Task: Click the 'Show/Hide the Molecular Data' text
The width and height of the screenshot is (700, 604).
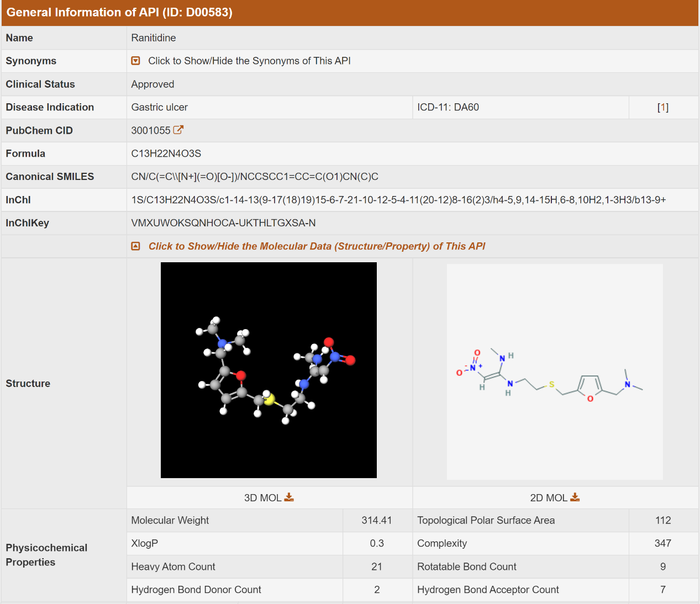Action: (317, 246)
